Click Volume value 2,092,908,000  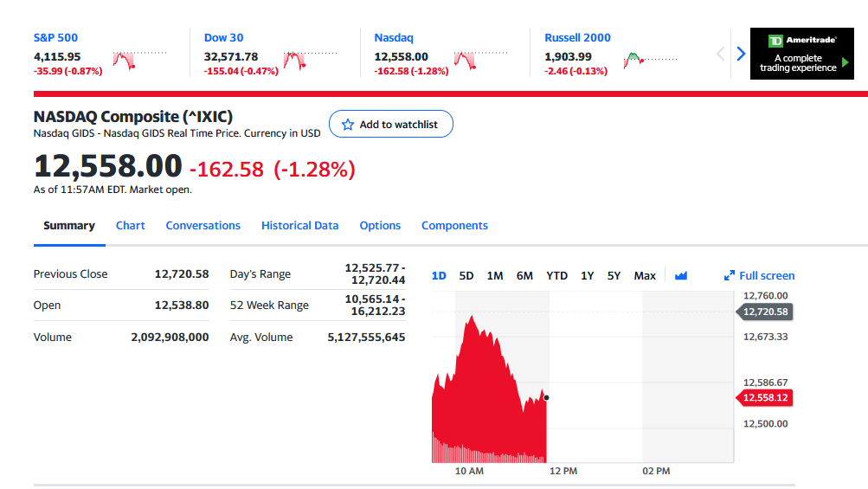click(x=170, y=338)
